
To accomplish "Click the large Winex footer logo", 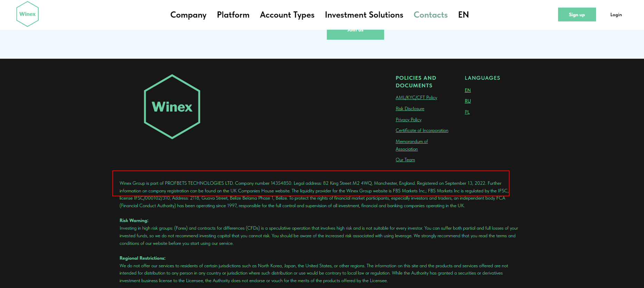I will pyautogui.click(x=172, y=107).
